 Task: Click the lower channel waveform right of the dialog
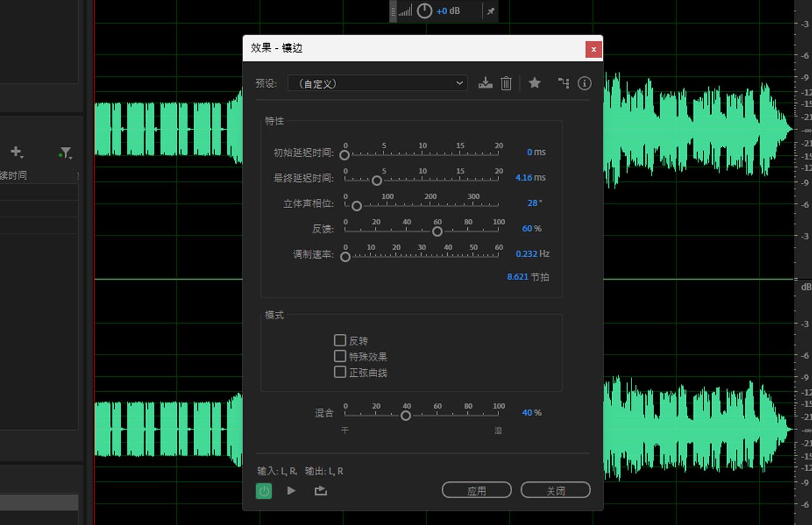(x=698, y=429)
